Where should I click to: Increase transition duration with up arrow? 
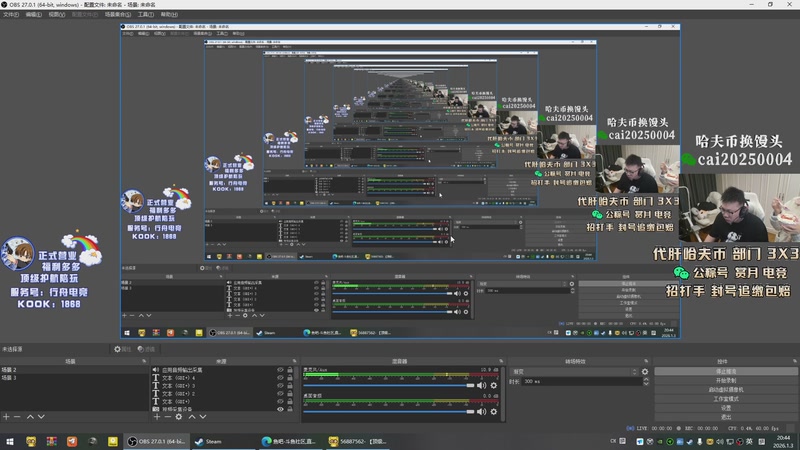[x=645, y=379]
